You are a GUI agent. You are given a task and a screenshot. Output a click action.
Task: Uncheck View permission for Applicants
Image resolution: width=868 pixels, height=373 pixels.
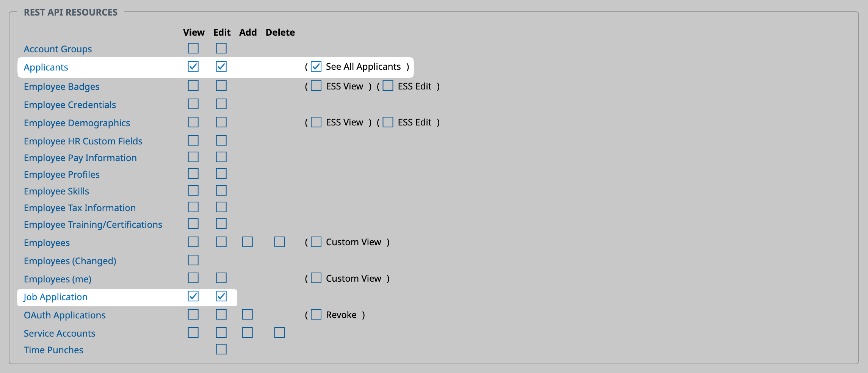193,67
